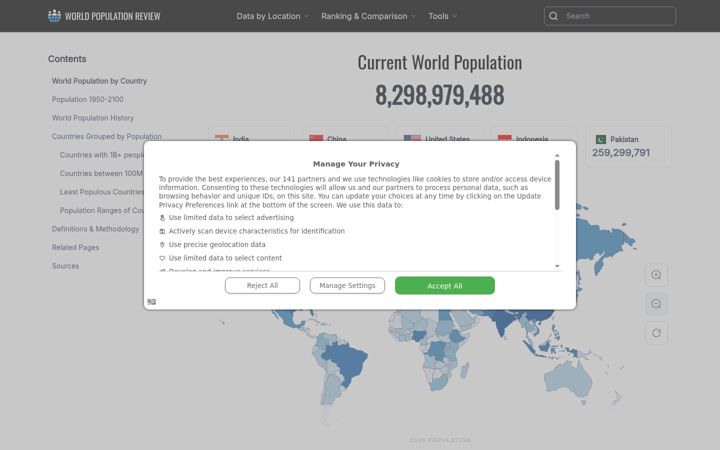Reject all cookies
This screenshot has width=720, height=450.
[262, 286]
